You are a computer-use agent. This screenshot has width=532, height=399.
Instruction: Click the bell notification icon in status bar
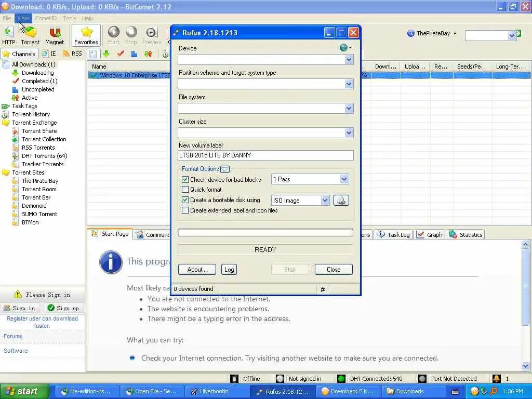tap(496, 379)
